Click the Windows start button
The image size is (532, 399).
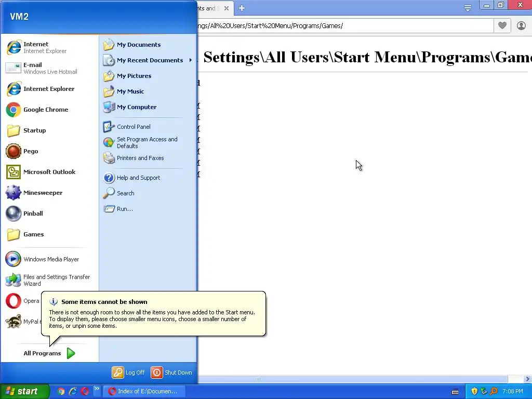point(24,391)
